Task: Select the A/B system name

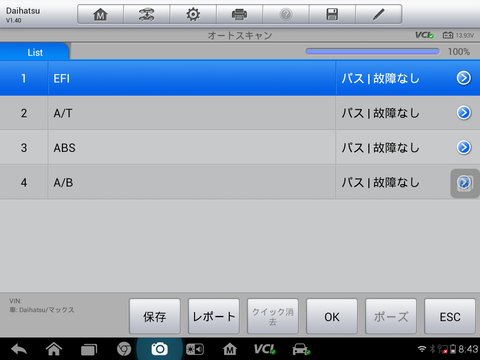Action: 63,183
